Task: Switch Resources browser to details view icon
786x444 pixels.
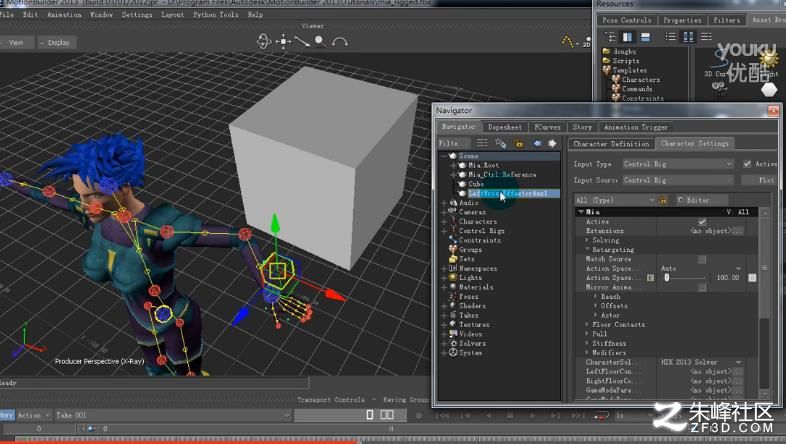Action: point(706,37)
